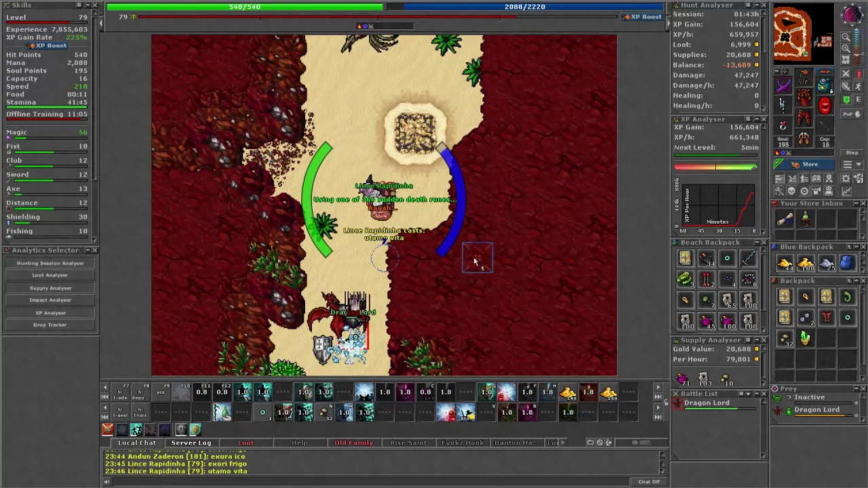Select the sword item in the Beach Backpack

[748, 258]
